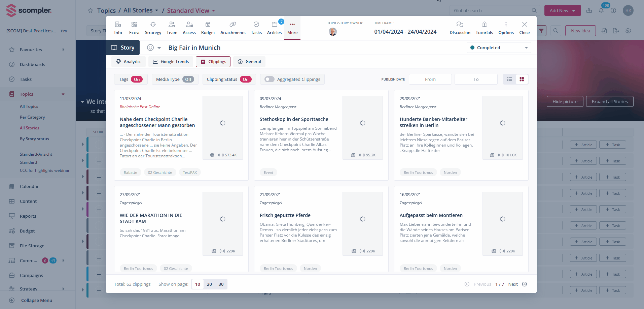644x309 pixels.
Task: Open the Analytics tab
Action: point(129,62)
